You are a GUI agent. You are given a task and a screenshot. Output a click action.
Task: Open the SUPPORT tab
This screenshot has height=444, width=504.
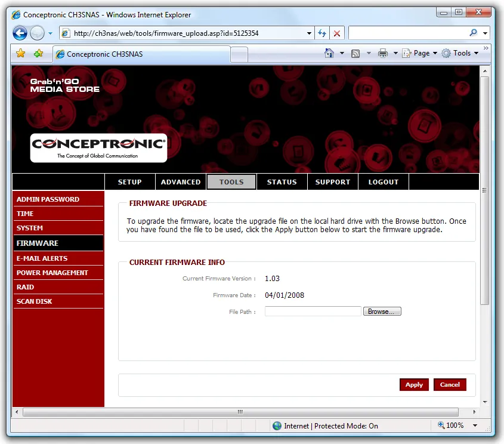[x=333, y=182]
